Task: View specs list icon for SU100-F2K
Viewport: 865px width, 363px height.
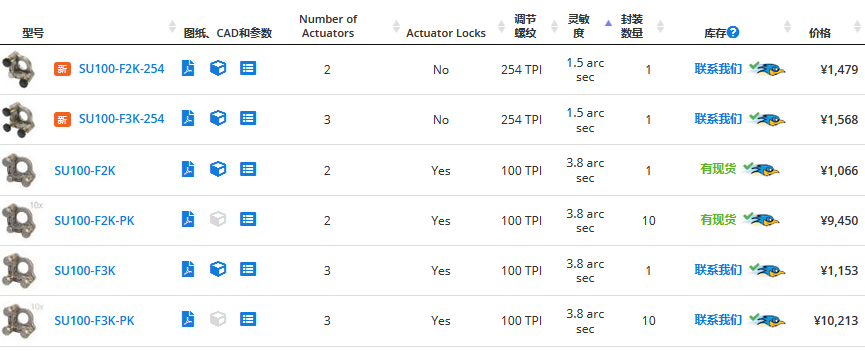Action: [248, 169]
